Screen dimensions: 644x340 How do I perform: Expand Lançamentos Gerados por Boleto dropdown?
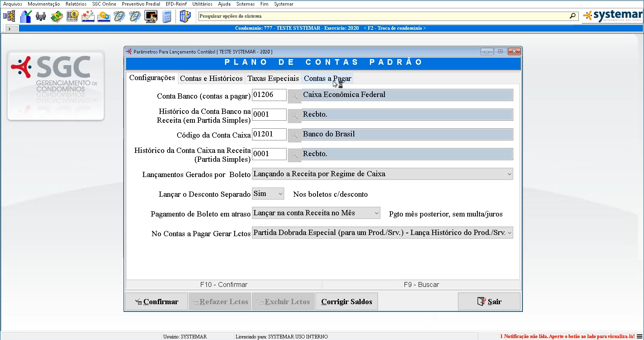[x=509, y=174]
